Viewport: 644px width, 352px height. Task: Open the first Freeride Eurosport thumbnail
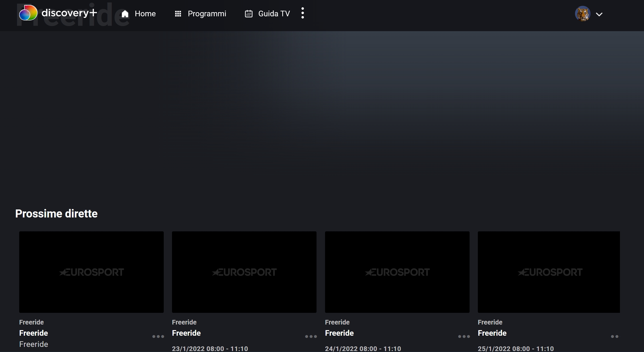(92, 272)
